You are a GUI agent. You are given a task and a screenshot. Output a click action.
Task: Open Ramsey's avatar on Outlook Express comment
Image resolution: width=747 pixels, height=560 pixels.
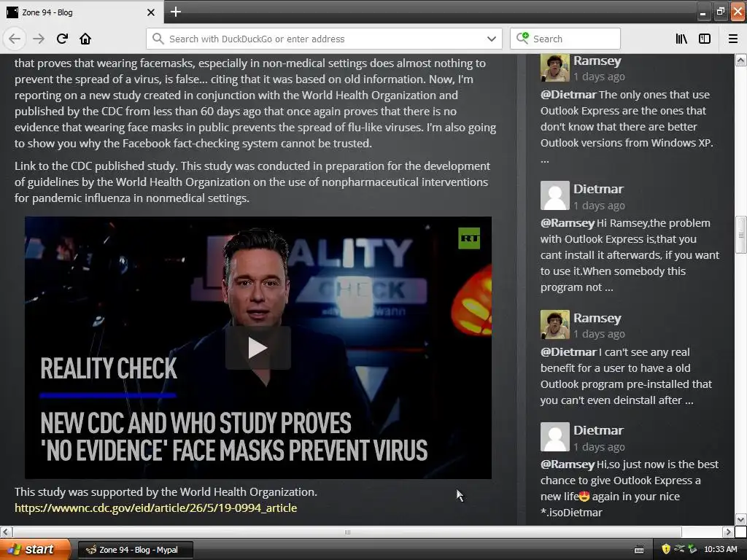[x=555, y=68]
